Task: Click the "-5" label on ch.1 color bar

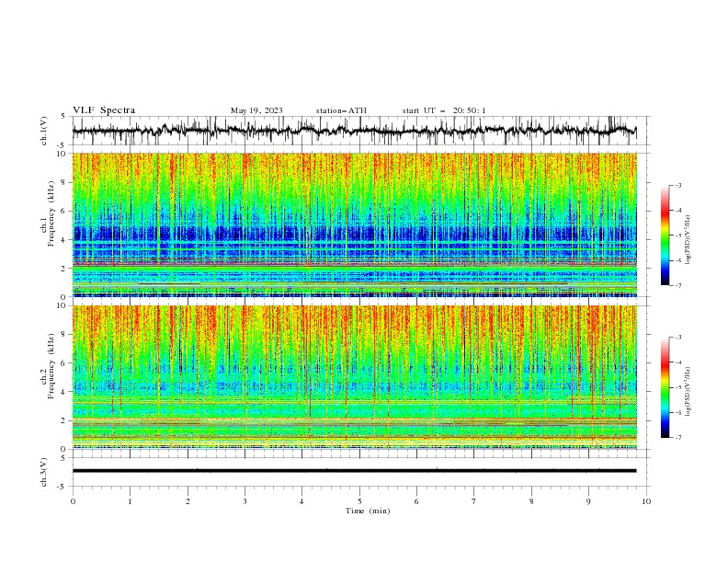Action: pos(678,236)
